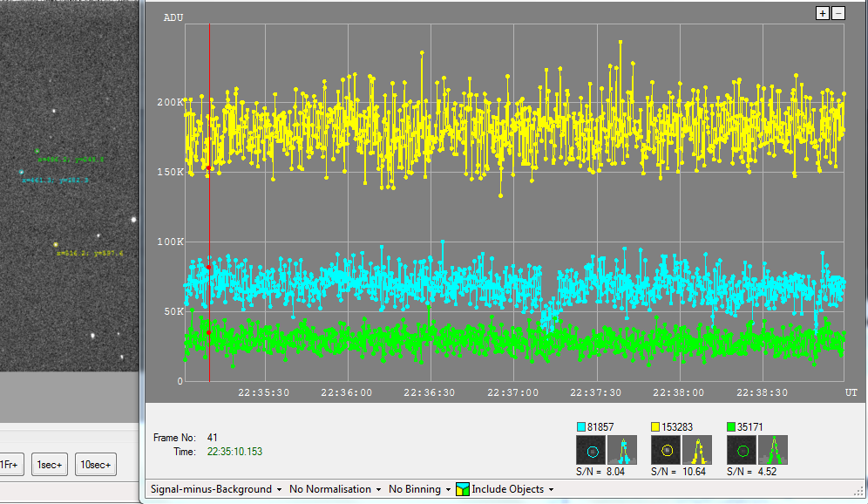
Task: Click the yellow star PSF profile thumbnail
Action: [x=698, y=451]
